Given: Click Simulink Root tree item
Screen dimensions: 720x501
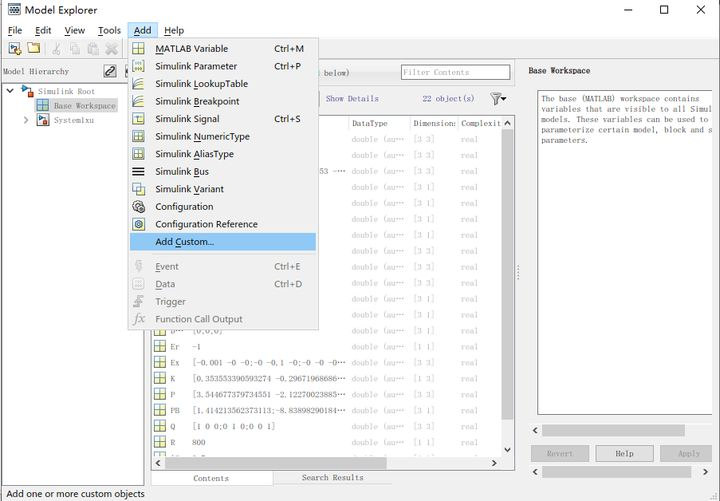Looking at the screenshot, I should pos(66,91).
